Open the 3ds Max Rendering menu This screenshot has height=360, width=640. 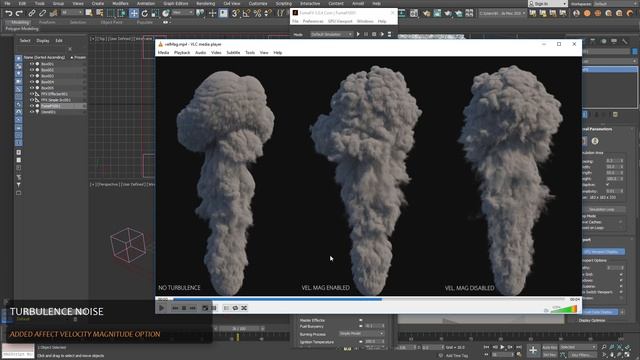[205, 3]
